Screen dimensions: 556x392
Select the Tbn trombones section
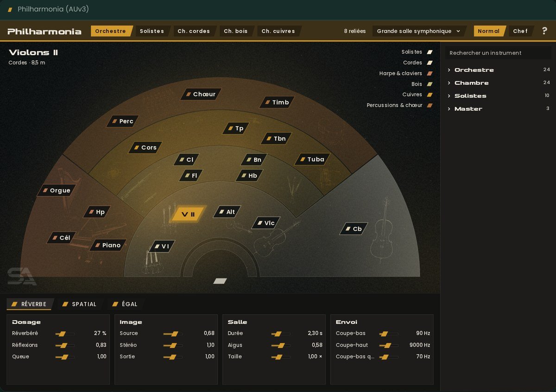276,139
